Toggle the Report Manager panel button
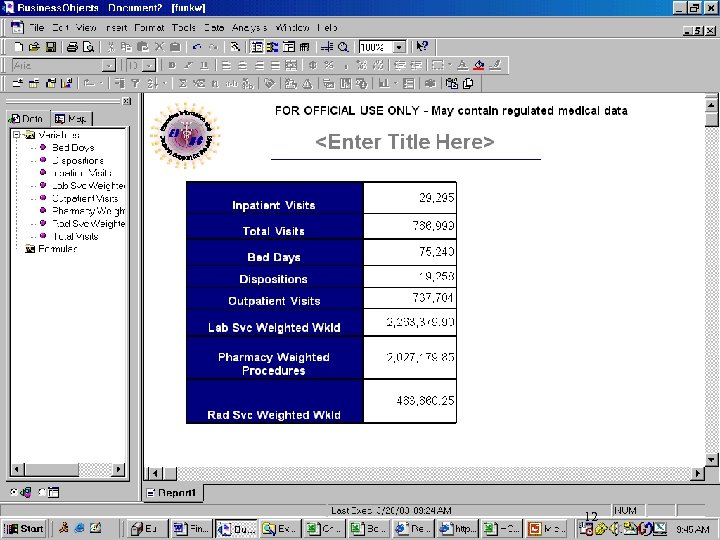 tap(257, 46)
